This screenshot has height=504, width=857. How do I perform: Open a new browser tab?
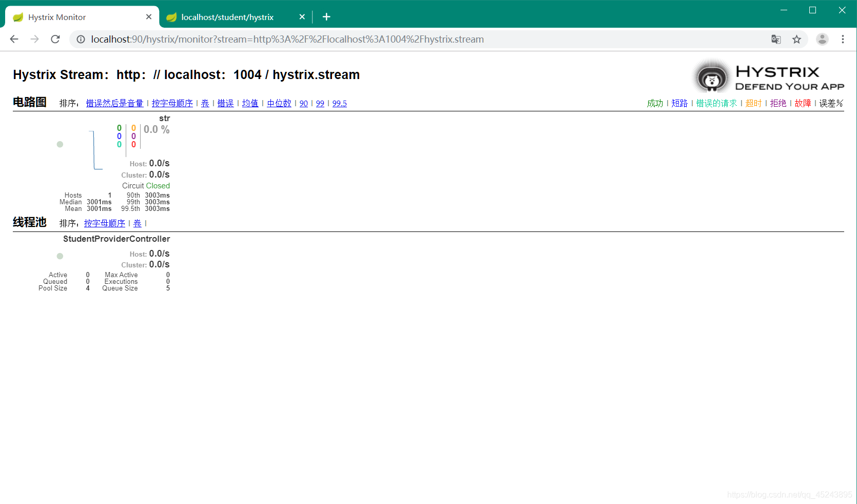(x=326, y=17)
